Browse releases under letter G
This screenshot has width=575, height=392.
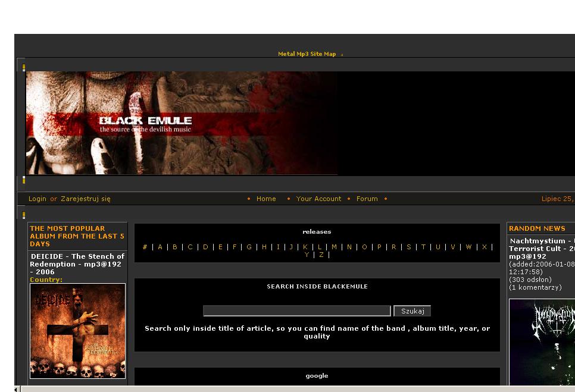(249, 247)
